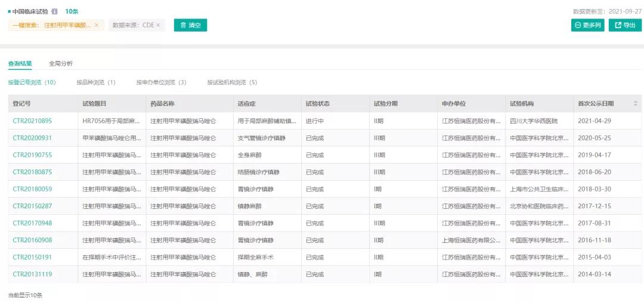Open trial record CTR20200931
644x302 pixels.
point(32,138)
